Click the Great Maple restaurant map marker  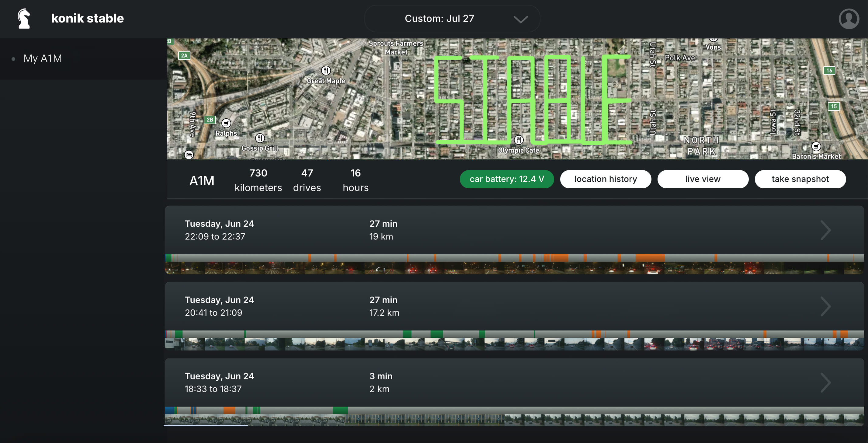tap(326, 71)
